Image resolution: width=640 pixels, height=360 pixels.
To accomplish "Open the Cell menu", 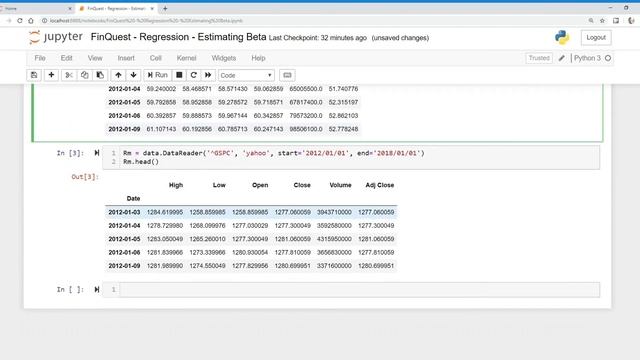I will [x=156, y=58].
